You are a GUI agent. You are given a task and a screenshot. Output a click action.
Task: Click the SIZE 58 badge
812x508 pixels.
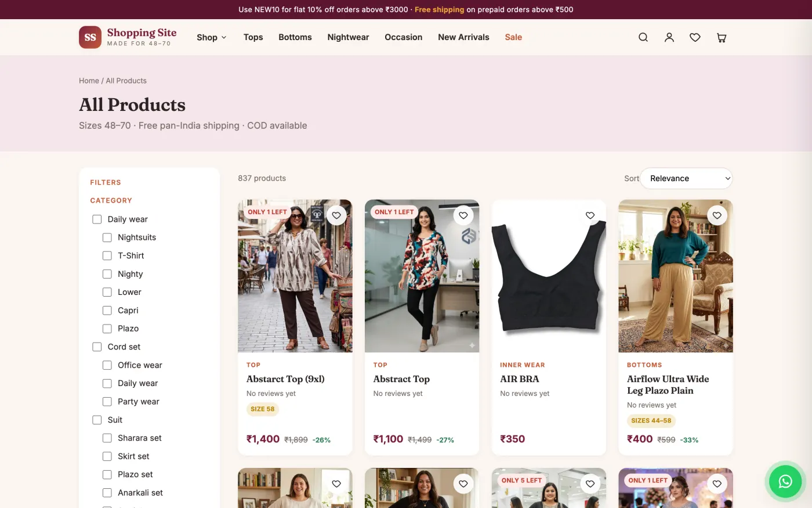263,409
